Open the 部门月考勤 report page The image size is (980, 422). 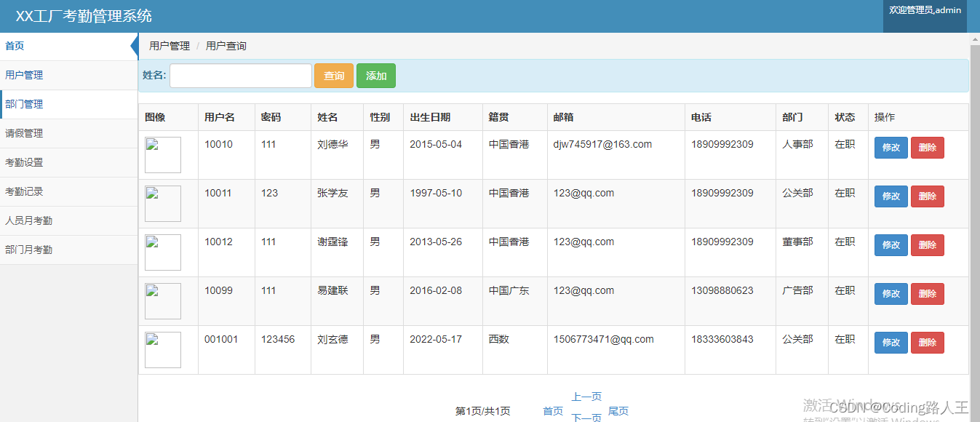click(28, 249)
